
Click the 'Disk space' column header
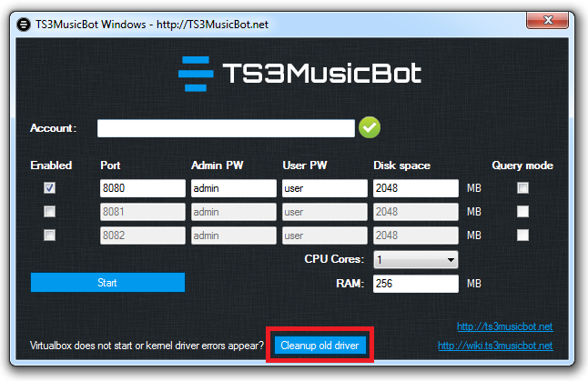(x=401, y=165)
